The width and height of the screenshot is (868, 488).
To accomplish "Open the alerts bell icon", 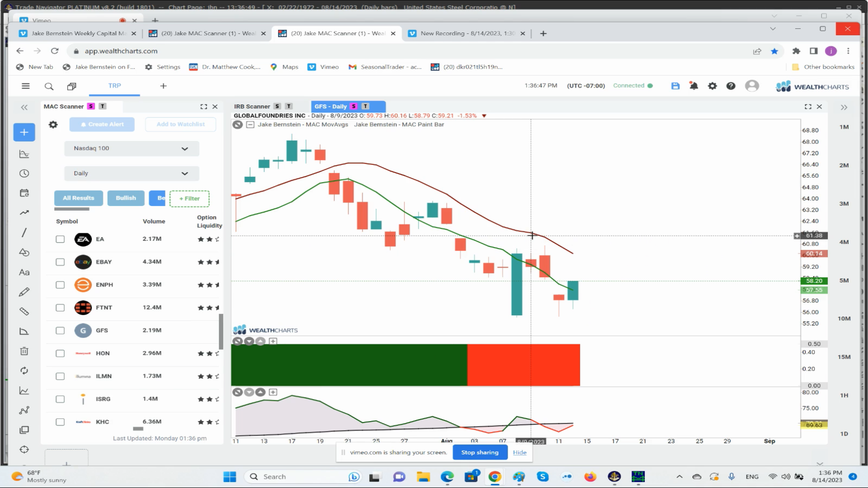I will pyautogui.click(x=693, y=86).
